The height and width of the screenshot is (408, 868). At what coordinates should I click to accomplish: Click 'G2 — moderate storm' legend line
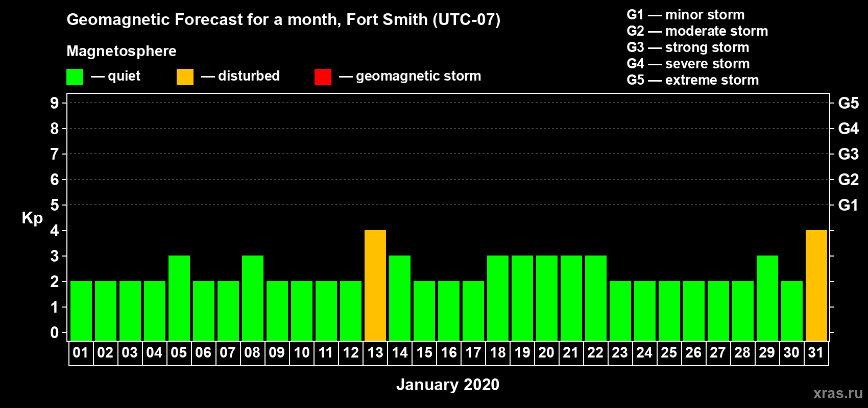pyautogui.click(x=697, y=31)
